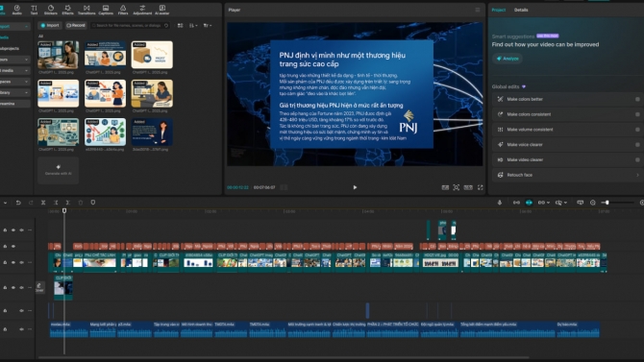Switch to the Project tab
The height and width of the screenshot is (362, 644).
tap(499, 10)
